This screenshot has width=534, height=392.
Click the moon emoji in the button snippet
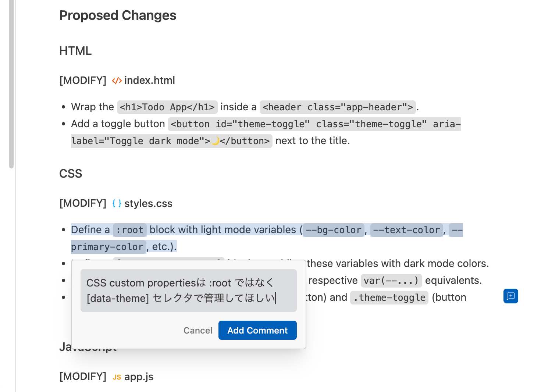coord(215,141)
